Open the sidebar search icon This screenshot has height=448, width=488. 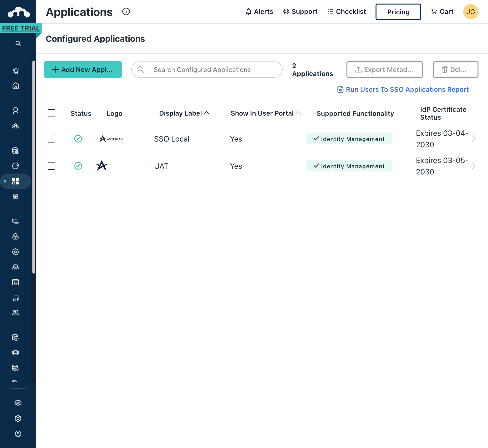[18, 43]
